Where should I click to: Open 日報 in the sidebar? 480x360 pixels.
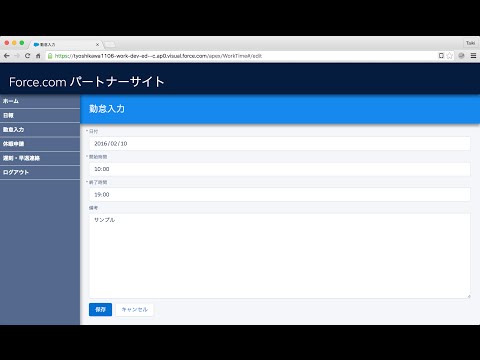click(40, 115)
